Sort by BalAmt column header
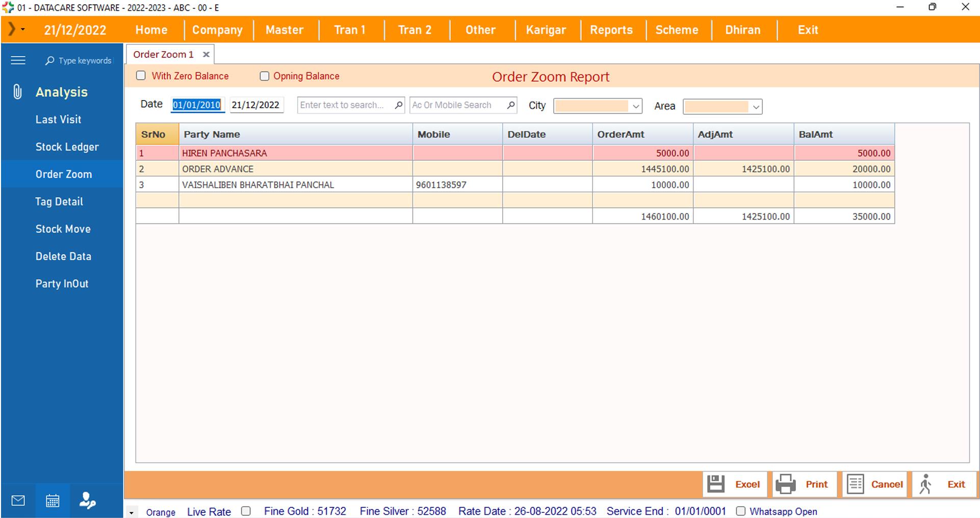This screenshot has height=518, width=980. pyautogui.click(x=844, y=134)
